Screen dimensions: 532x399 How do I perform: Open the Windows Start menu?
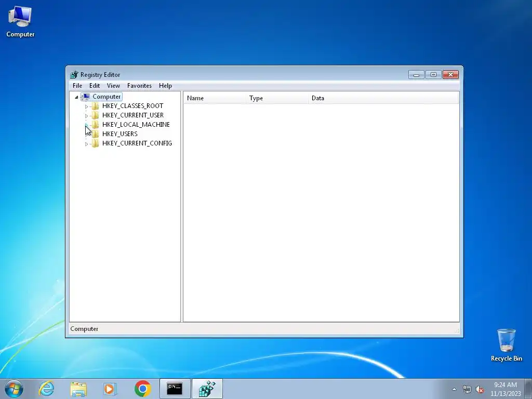(14, 389)
